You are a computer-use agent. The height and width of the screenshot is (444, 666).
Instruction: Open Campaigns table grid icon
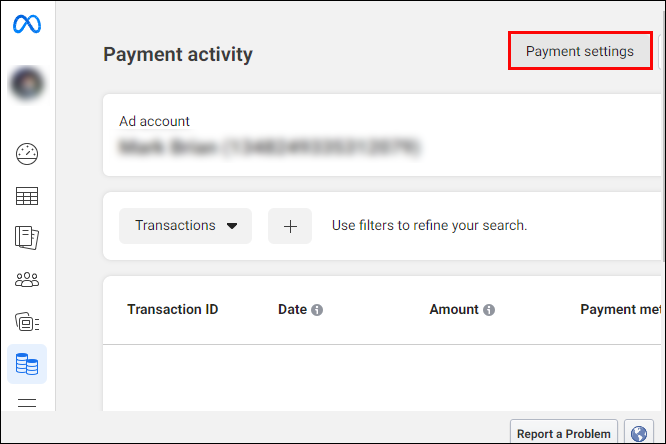point(27,196)
